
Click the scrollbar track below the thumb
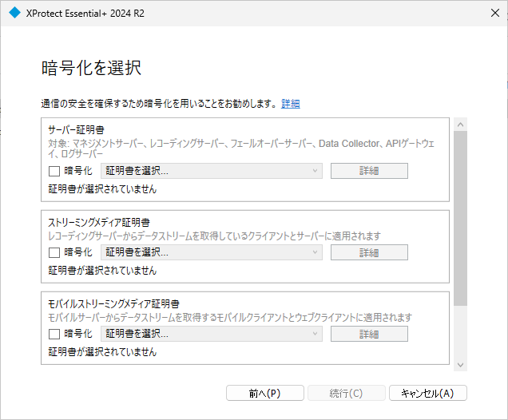[460, 332]
